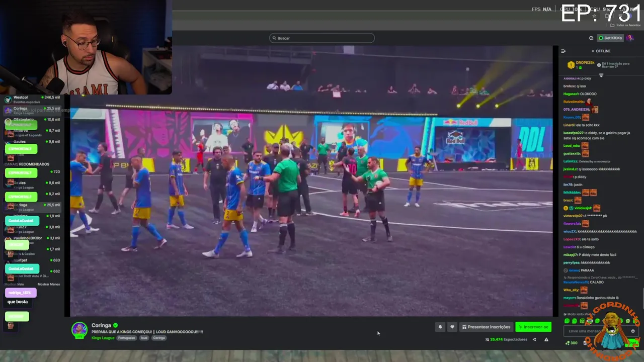The width and height of the screenshot is (644, 362).
Task: Click the Buscar search field
Action: point(322,38)
